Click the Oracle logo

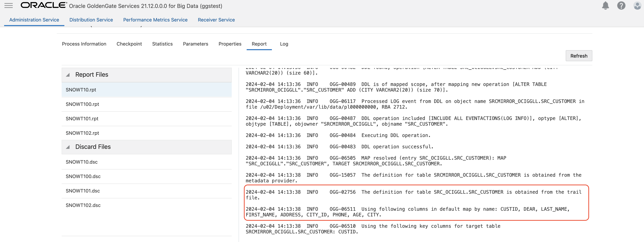tap(43, 5)
